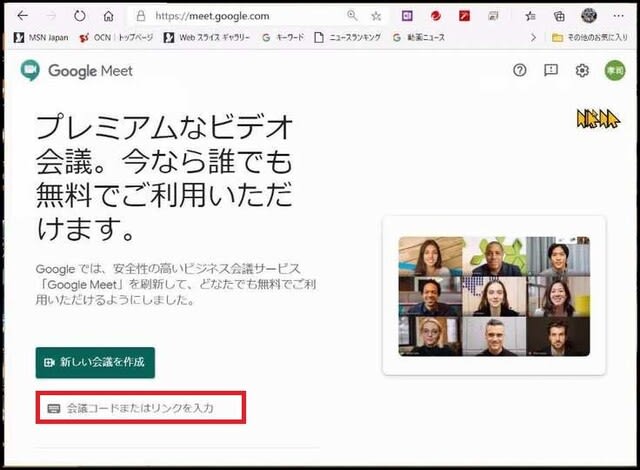The image size is (640, 470).
Task: Add page to favorites with the star icon
Action: [x=376, y=16]
